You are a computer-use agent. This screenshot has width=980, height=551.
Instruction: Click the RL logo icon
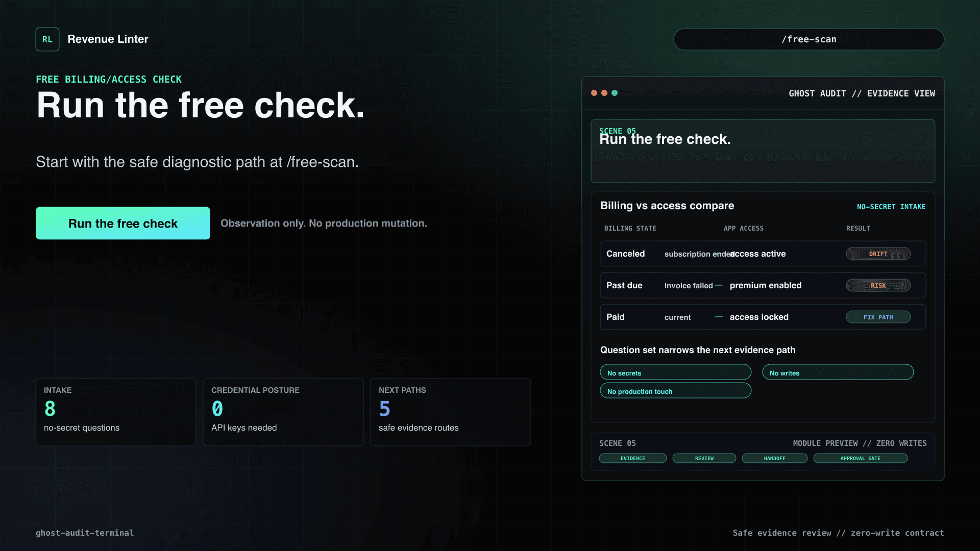tap(47, 39)
